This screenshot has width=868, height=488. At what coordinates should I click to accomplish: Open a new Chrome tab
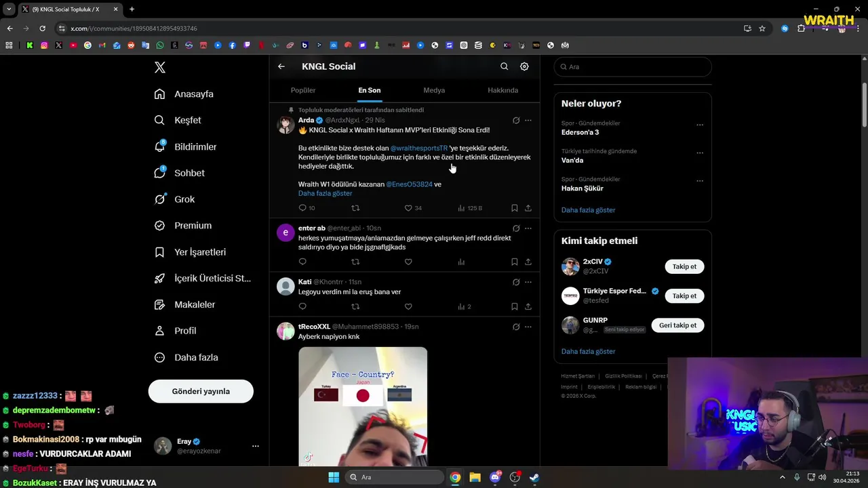point(132,9)
